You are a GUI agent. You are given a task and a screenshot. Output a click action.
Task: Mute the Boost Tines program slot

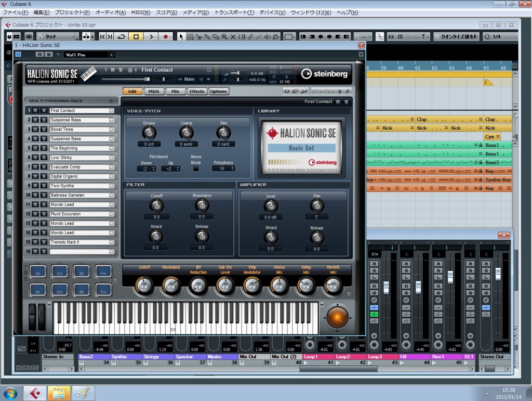click(35, 130)
